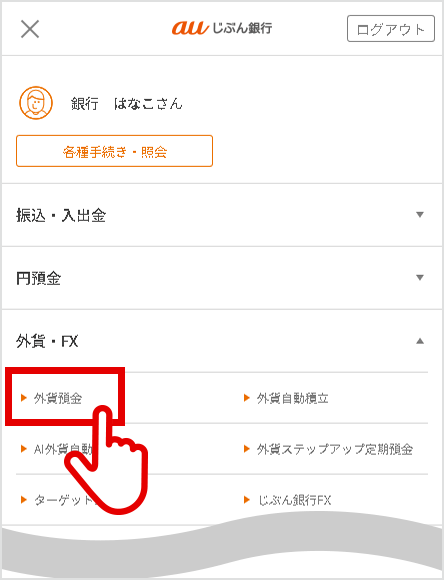This screenshot has height=580, width=444.
Task: Select the 外貨・FX menu heading
Action: [x=47, y=341]
